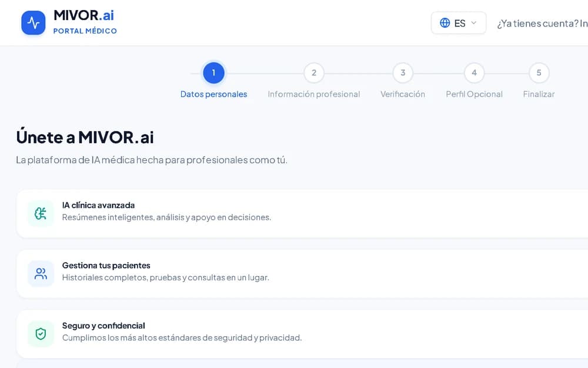Viewport: 588px width, 368px height.
Task: Click 'Resúmenes inteligentes, análisis y apoyo' description
Action: coord(166,217)
